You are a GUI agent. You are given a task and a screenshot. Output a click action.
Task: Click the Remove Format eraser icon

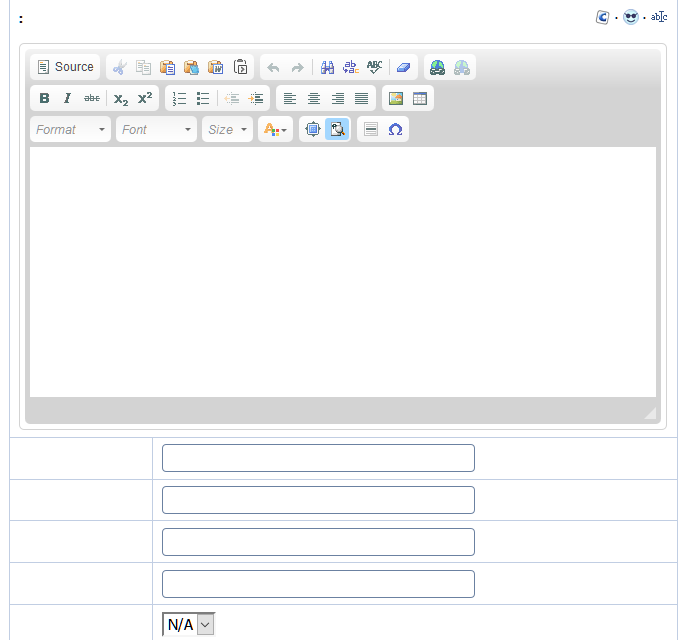[x=403, y=67]
